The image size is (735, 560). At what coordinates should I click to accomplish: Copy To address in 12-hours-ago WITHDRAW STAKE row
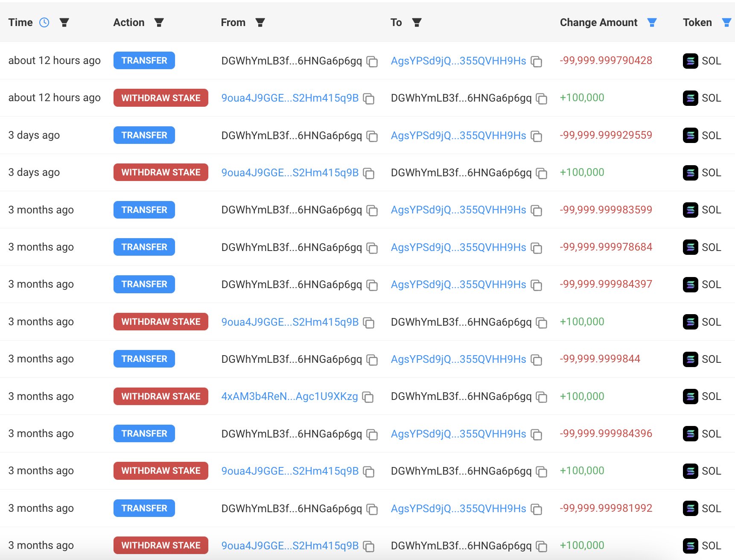(542, 99)
